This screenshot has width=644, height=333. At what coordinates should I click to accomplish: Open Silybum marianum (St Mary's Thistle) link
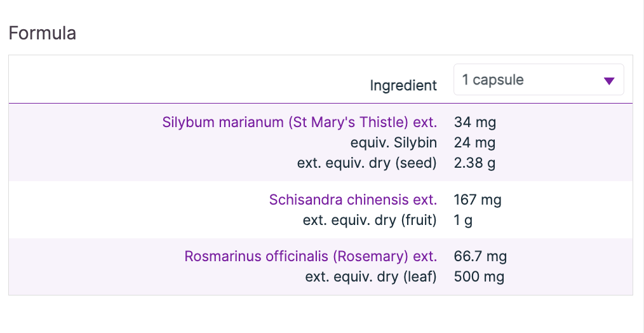[299, 122]
